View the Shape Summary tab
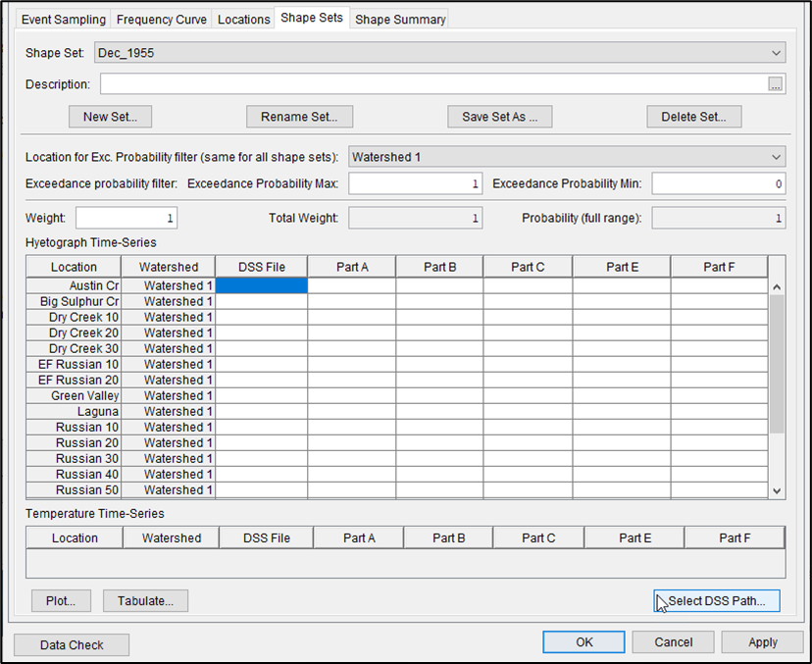The height and width of the screenshot is (664, 812). (x=399, y=19)
